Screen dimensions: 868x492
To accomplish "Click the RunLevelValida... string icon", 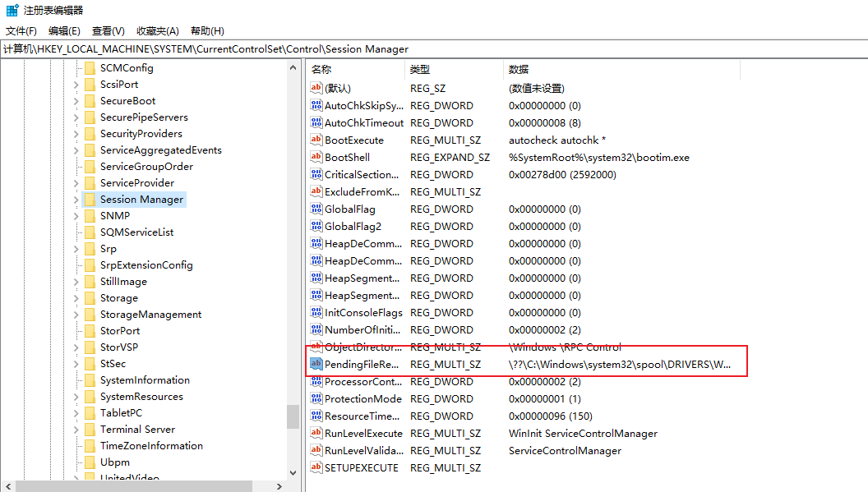I will [x=316, y=450].
